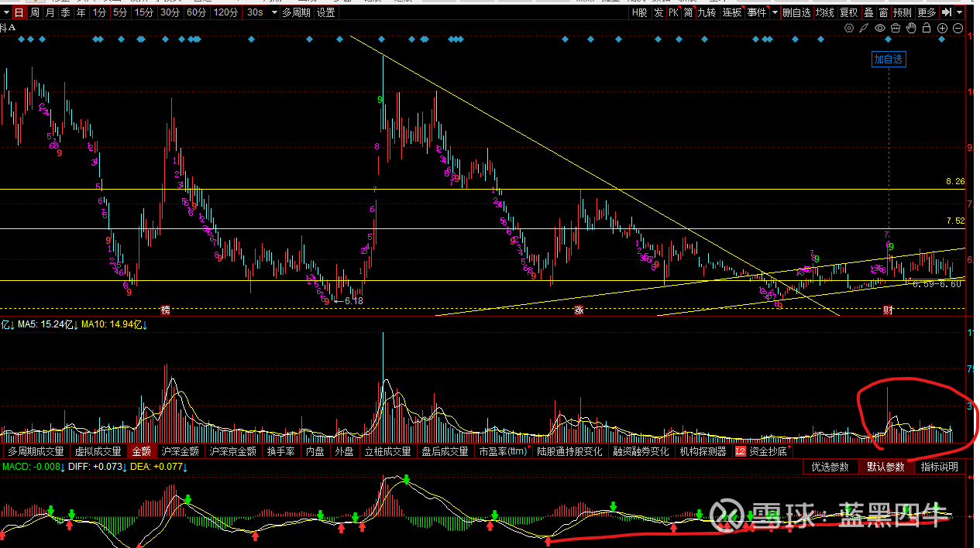This screenshot has height=548, width=980.
Task: Switch to 月 monthly period
Action: click(x=50, y=12)
